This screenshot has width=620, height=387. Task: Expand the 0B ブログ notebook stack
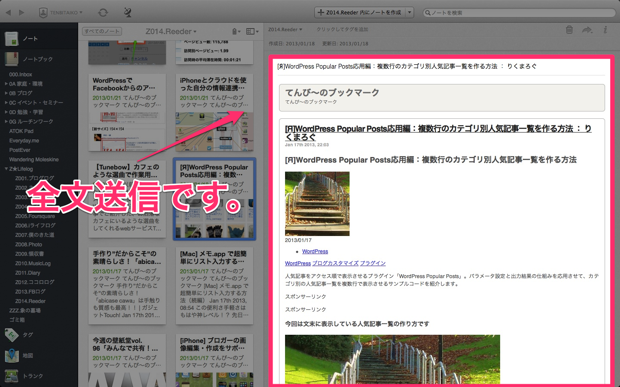click(x=6, y=93)
